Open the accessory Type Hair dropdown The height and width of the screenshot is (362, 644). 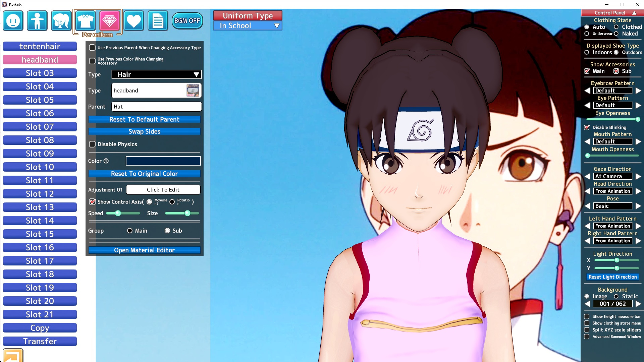[157, 74]
